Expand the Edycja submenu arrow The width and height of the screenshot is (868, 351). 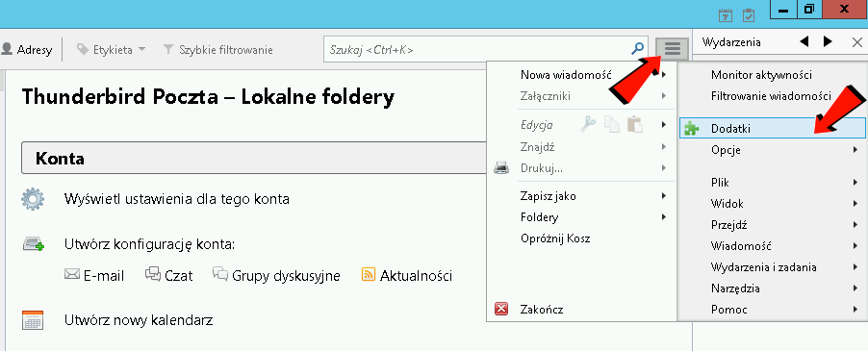(663, 125)
